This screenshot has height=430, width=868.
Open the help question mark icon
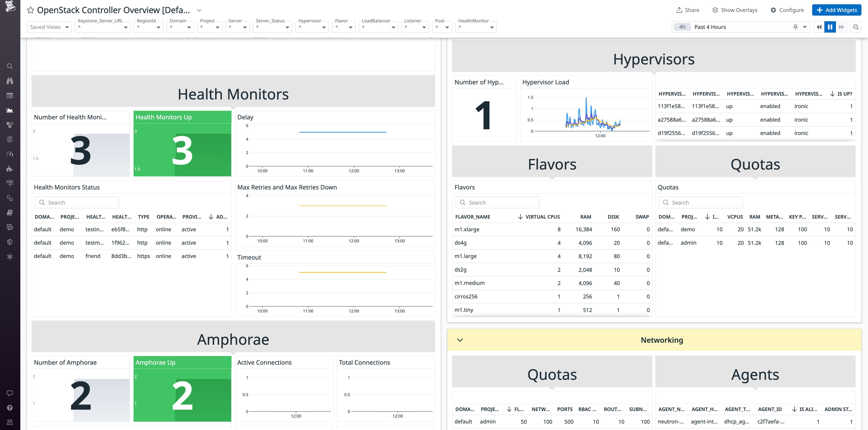coord(10,407)
